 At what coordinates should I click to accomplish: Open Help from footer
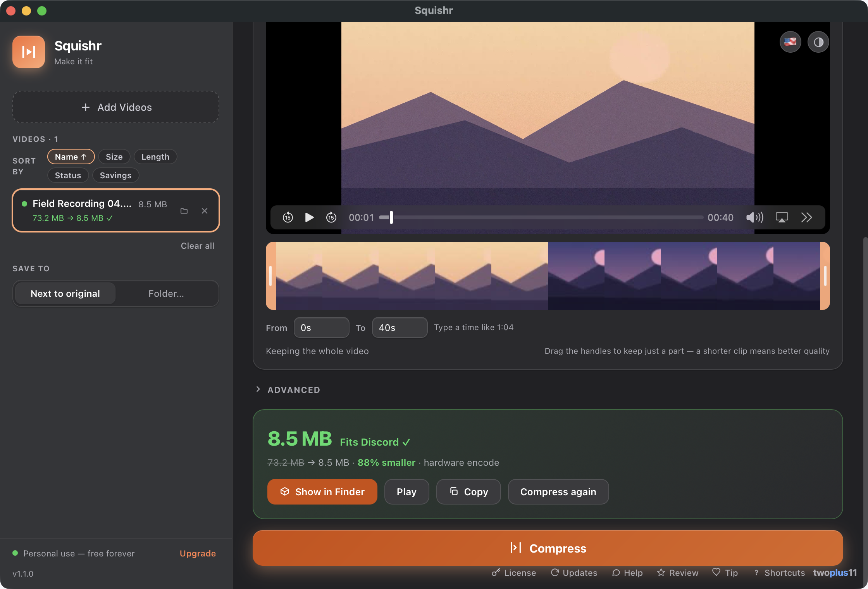[x=627, y=572]
